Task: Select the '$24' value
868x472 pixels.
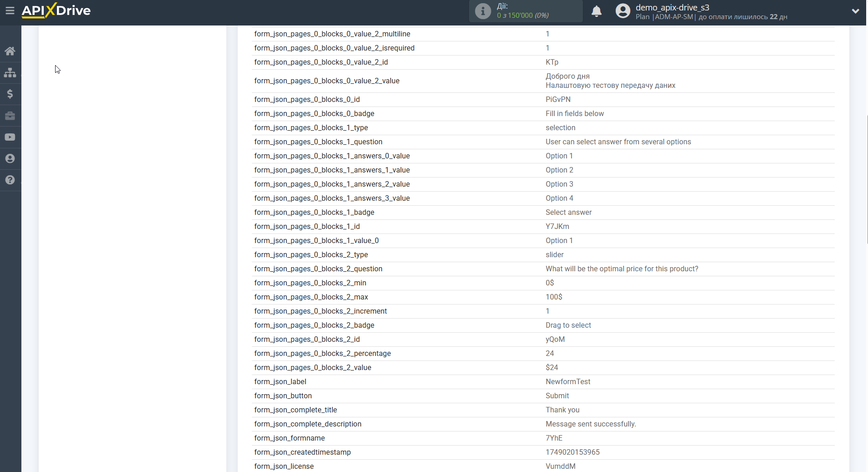Action: tap(551, 368)
